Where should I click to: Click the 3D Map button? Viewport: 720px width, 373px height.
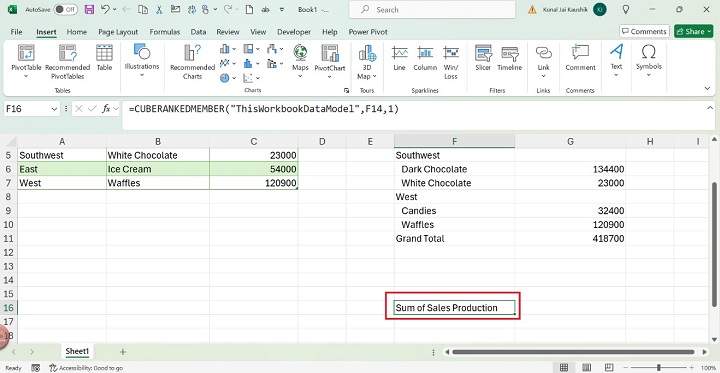click(367, 62)
